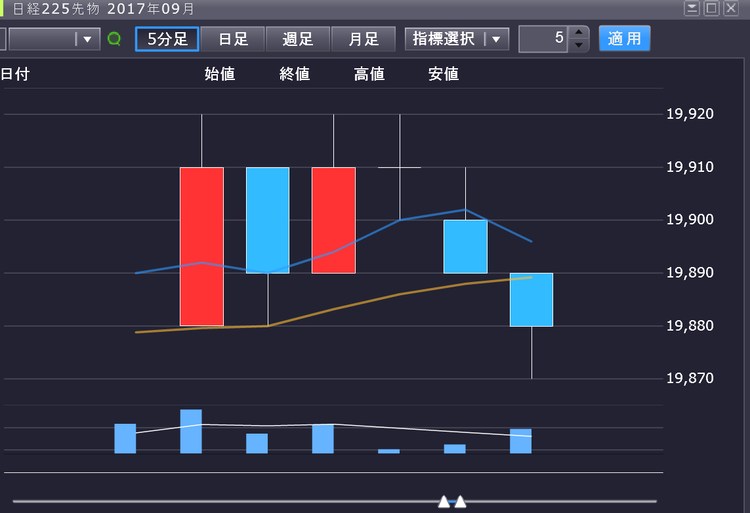Click the 適用 apply button

click(624, 38)
